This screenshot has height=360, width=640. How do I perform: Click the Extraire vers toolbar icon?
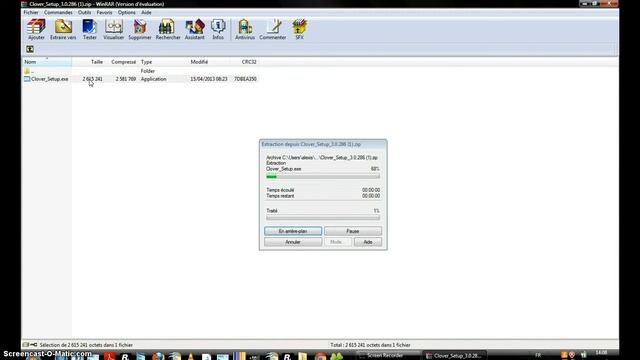63,29
